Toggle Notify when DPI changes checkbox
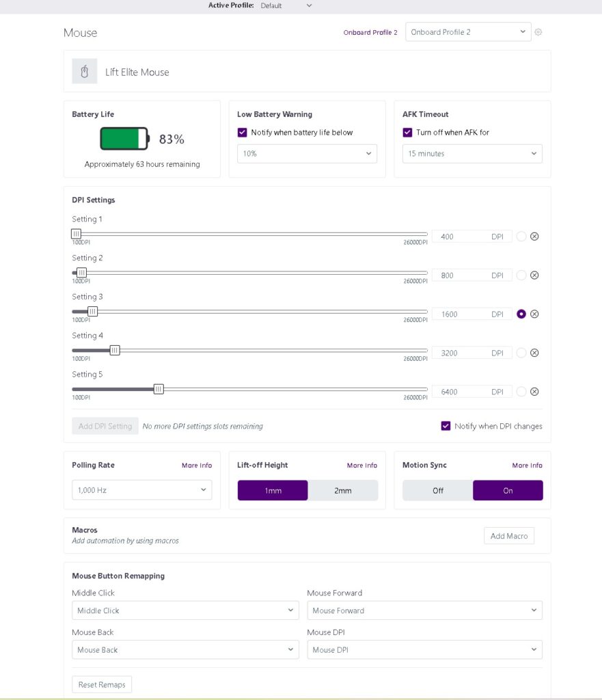602x700 pixels. tap(446, 426)
